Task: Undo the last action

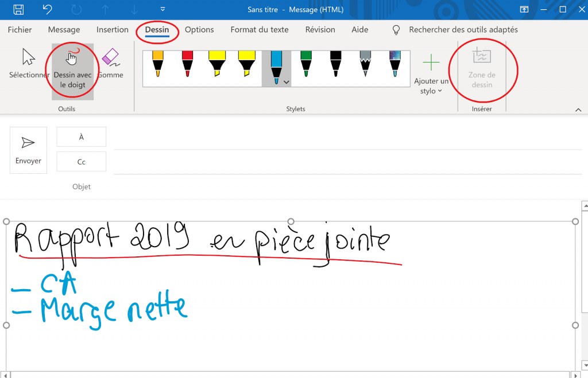Action: click(x=47, y=9)
